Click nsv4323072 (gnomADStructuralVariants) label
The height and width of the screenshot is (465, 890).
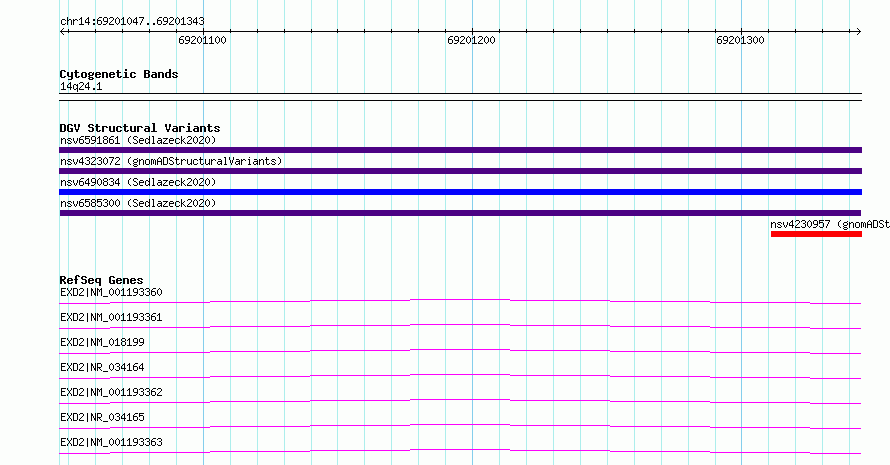pyautogui.click(x=171, y=161)
